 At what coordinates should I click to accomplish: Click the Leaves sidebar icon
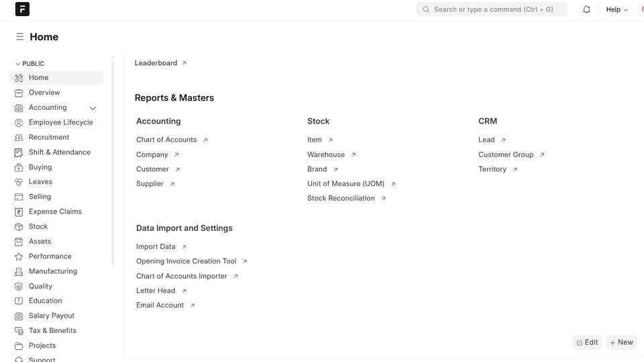pyautogui.click(x=19, y=182)
